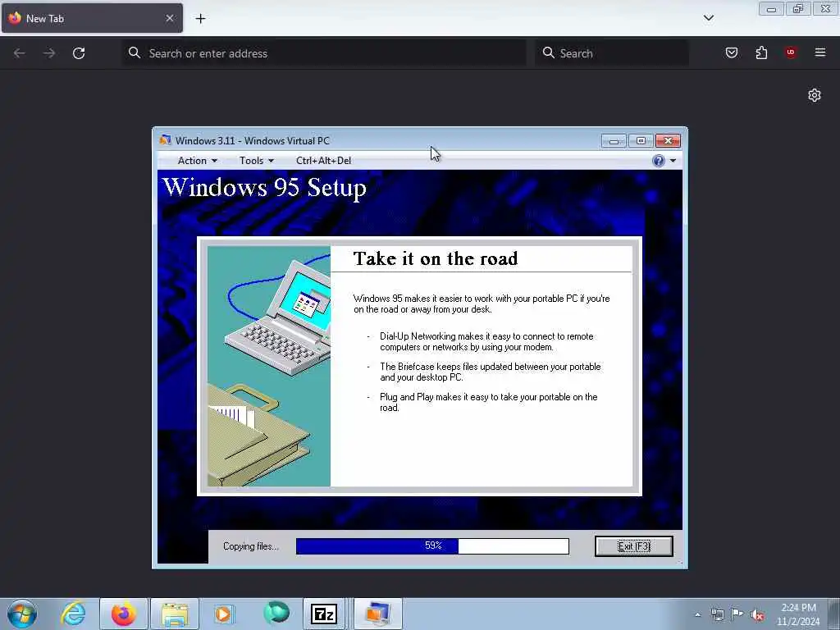
Task: Send Ctrl+Alt+Del to the virtual machine
Action: tap(323, 161)
